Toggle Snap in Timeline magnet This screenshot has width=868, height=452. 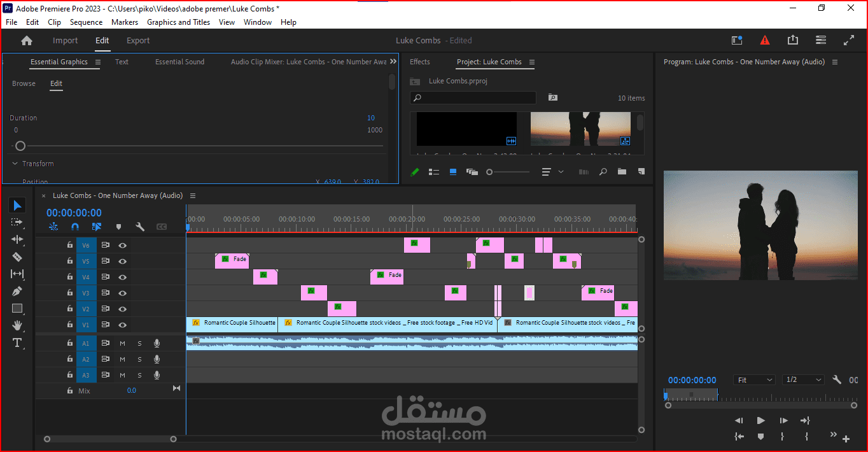point(75,227)
